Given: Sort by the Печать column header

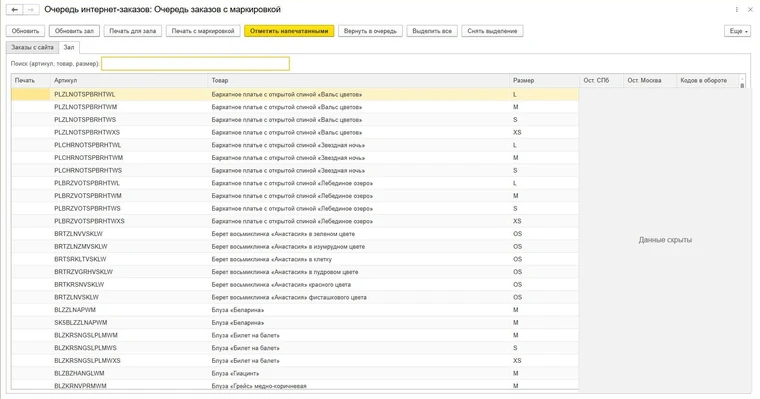Looking at the screenshot, I should coord(31,80).
